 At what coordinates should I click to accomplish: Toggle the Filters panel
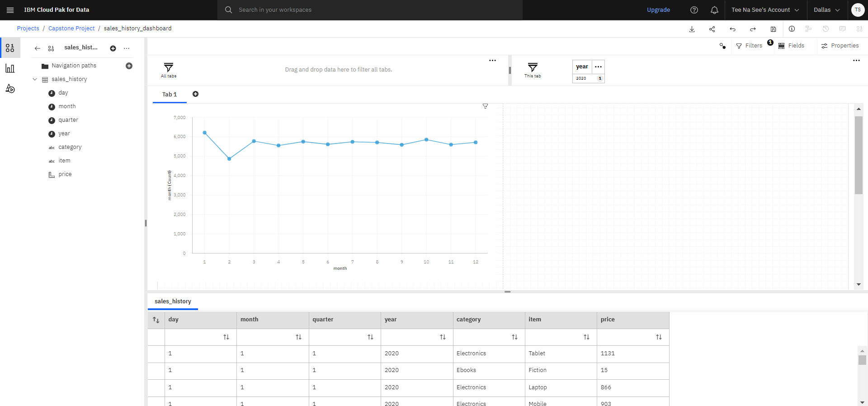749,46
